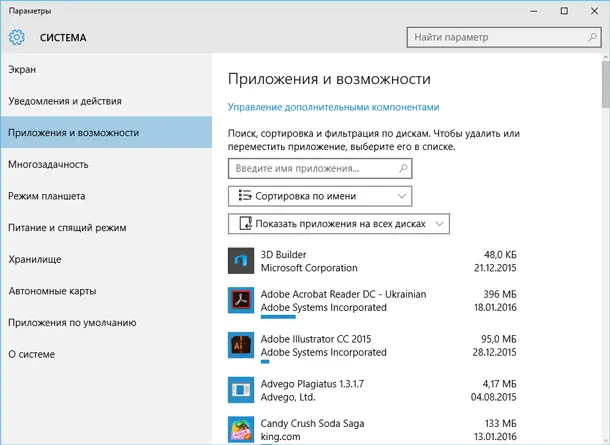610x445 pixels.
Task: Select Приложения и возможности in the sidebar
Action: click(x=106, y=133)
